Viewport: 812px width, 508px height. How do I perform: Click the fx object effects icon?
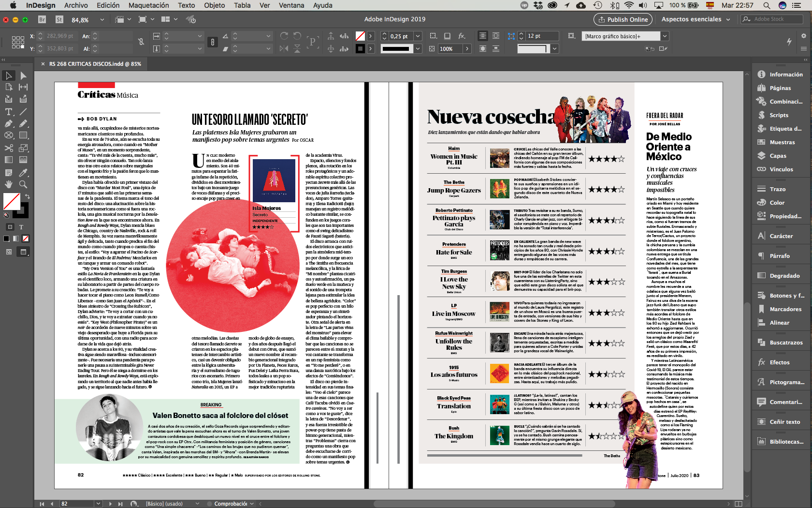click(462, 36)
